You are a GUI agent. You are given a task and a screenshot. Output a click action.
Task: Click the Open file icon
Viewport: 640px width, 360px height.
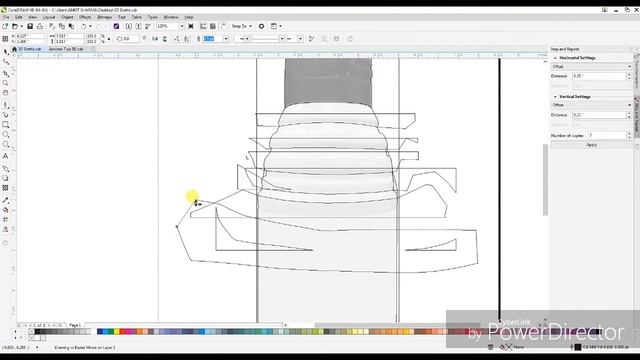tap(15, 26)
